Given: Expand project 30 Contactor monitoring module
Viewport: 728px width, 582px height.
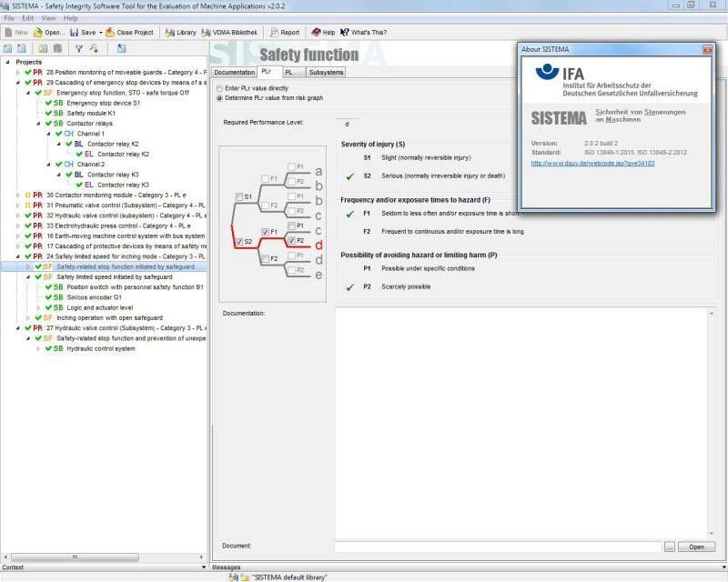Looking at the screenshot, I should coord(18,195).
